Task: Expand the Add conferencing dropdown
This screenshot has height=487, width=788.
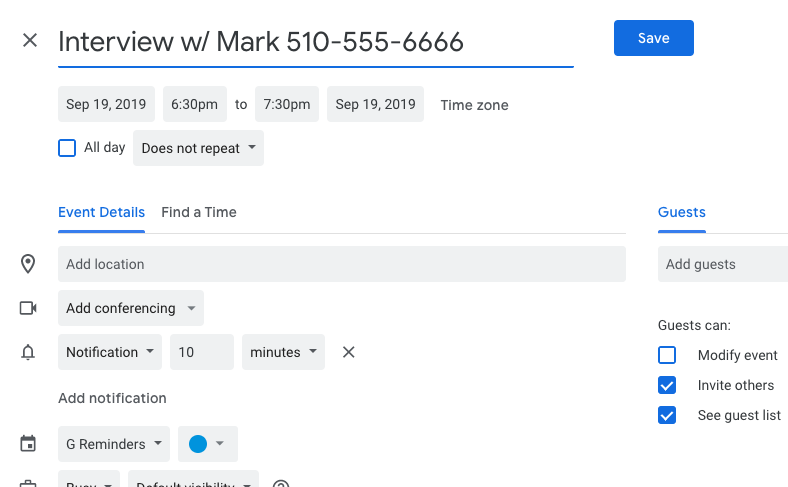Action: click(131, 308)
